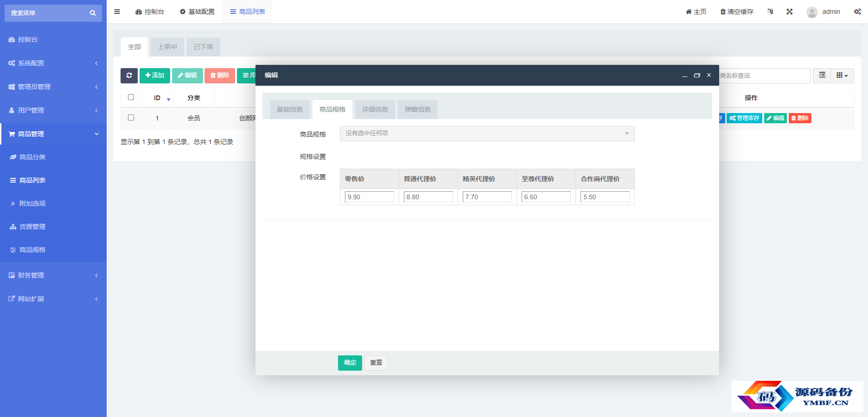868x417 pixels.
Task: Open the columns visibility dropdown
Action: point(842,76)
